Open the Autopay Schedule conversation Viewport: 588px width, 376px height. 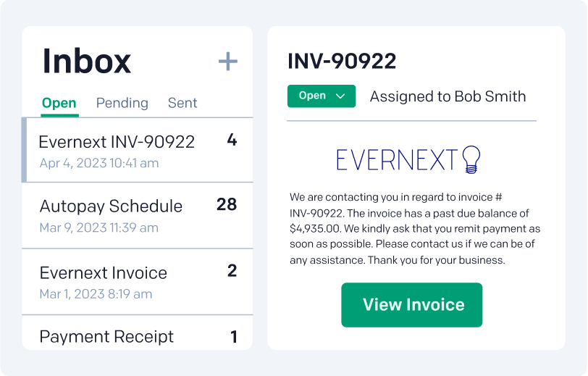pyautogui.click(x=138, y=215)
